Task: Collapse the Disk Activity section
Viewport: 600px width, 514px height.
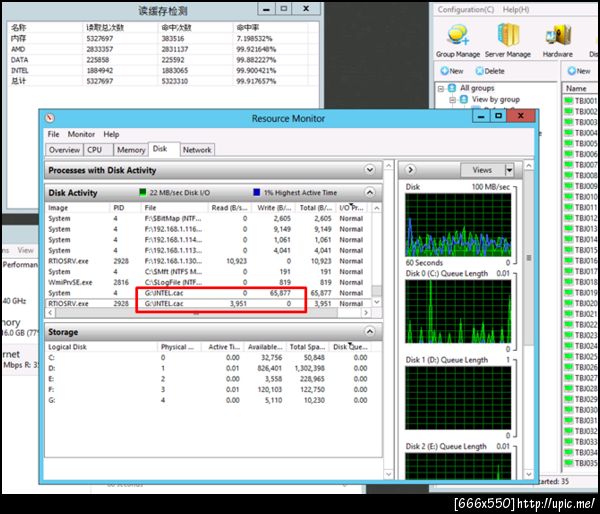Action: point(370,193)
